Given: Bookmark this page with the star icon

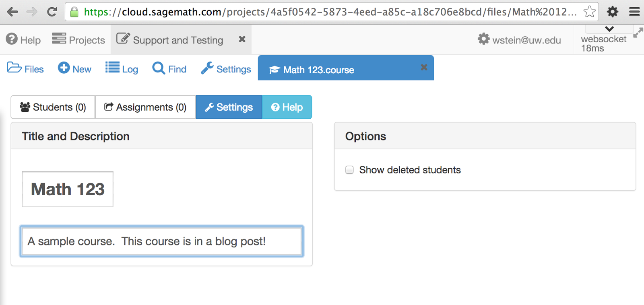Looking at the screenshot, I should 589,12.
